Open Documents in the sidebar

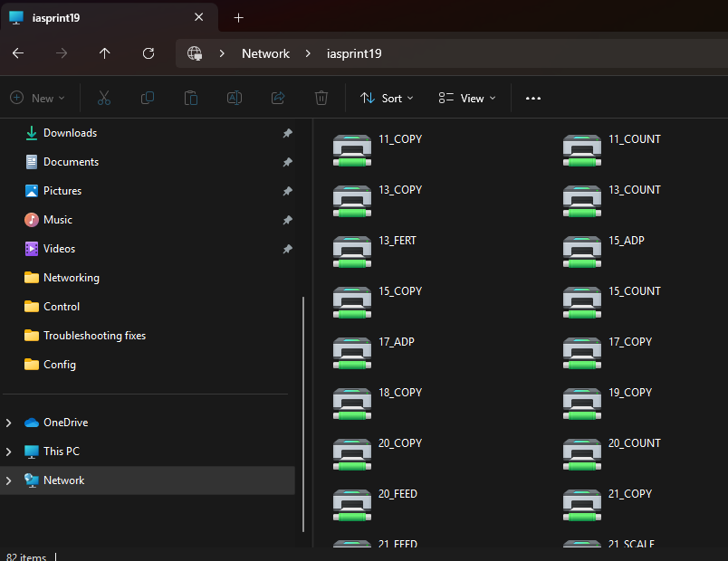click(71, 162)
